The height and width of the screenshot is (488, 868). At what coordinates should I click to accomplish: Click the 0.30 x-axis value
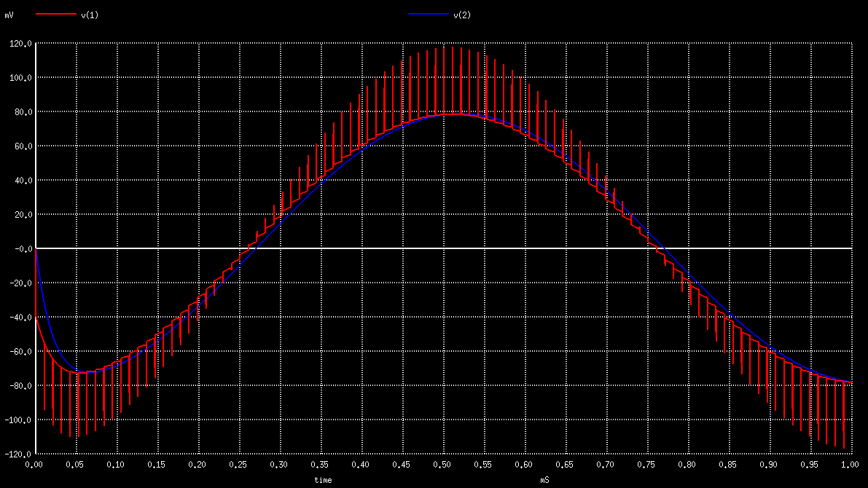click(279, 465)
